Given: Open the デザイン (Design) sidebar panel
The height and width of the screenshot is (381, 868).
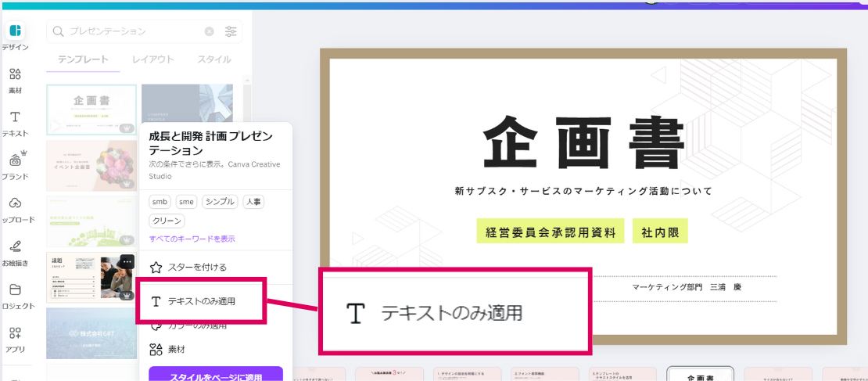Looking at the screenshot, I should (15, 35).
